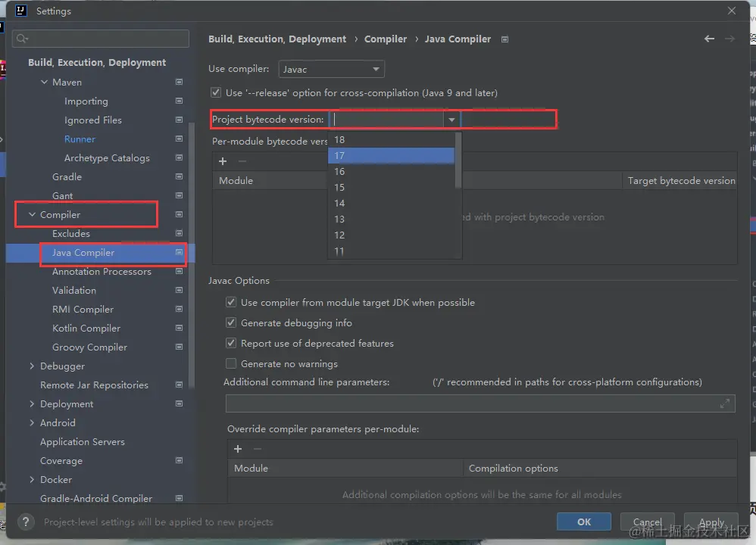This screenshot has width=756, height=545.
Task: Click the project-settings icon beside Maven
Action: [179, 82]
